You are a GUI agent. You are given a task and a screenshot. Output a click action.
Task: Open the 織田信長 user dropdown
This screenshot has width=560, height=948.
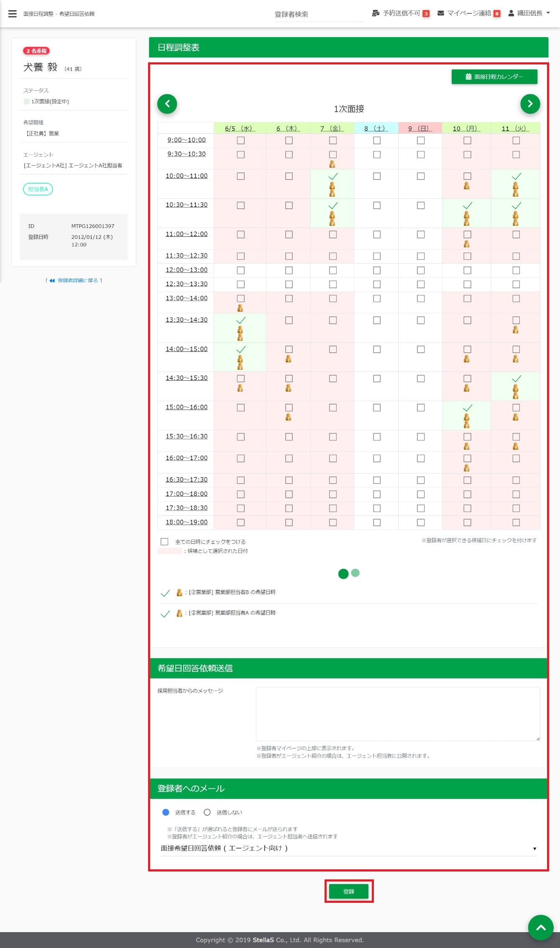tap(529, 13)
